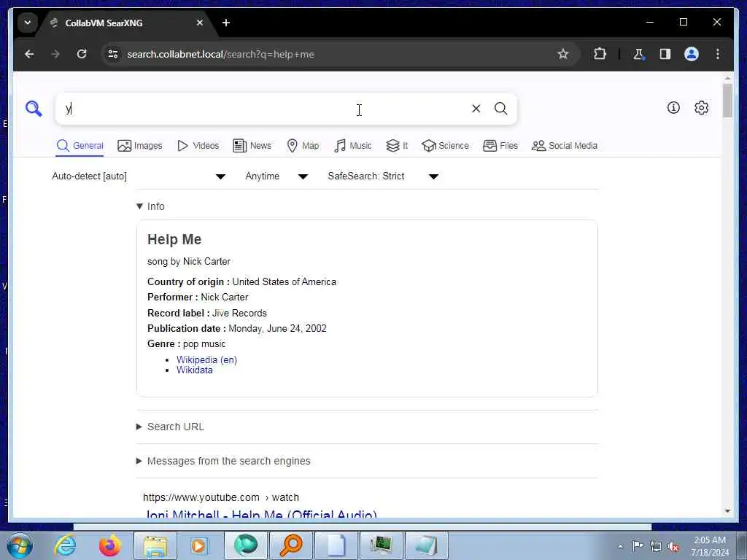Open the media player taskbar icon

(199, 545)
